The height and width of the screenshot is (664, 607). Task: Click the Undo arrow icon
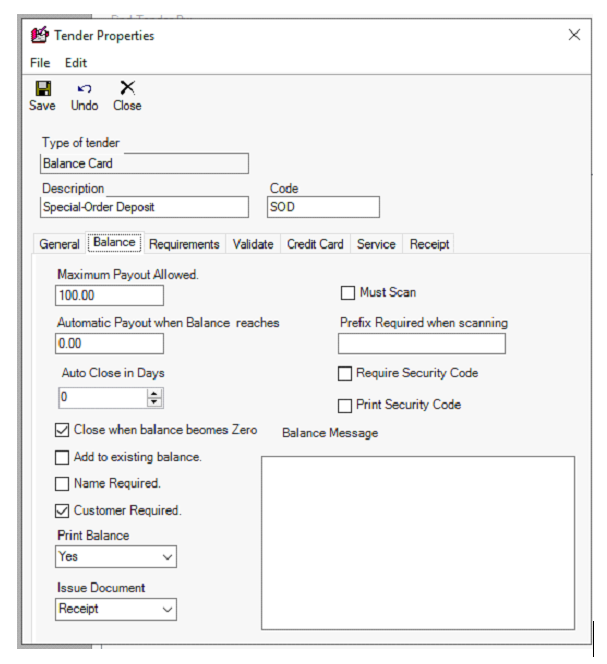(84, 89)
